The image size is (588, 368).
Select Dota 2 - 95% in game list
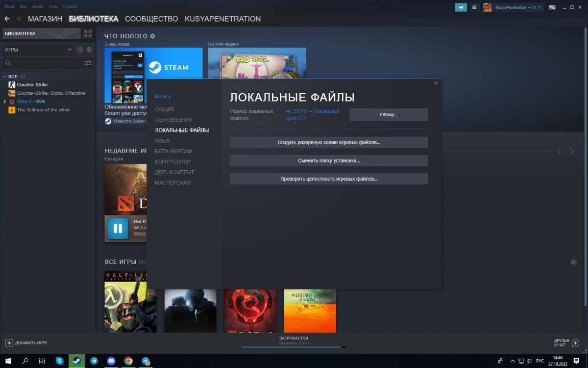tap(31, 102)
